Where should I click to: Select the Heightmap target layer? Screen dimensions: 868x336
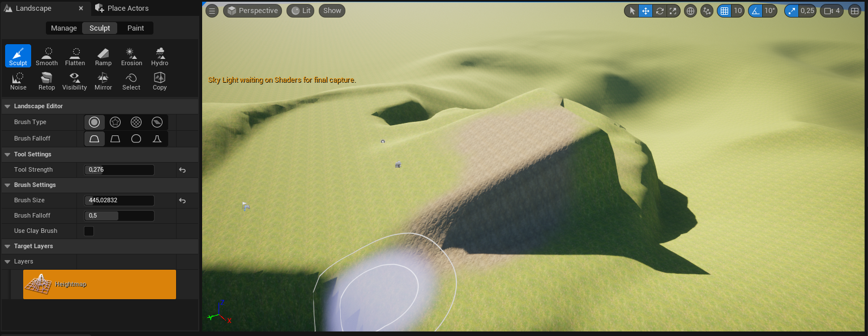click(x=100, y=284)
